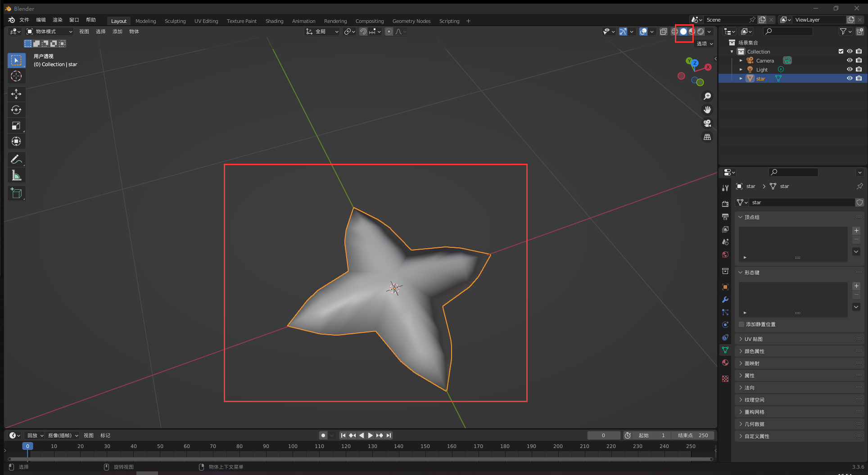
Task: Open the 回放 playback popover
Action: pyautogui.click(x=35, y=435)
